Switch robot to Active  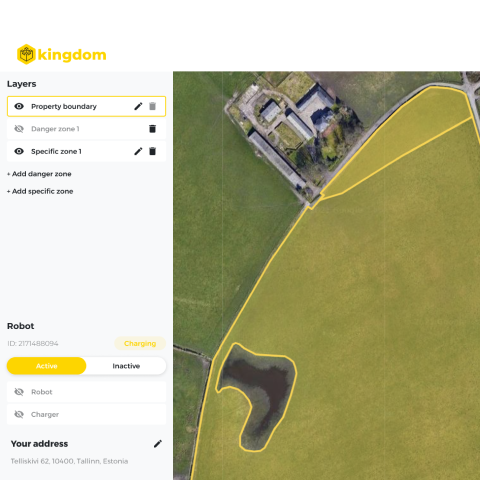[46, 366]
